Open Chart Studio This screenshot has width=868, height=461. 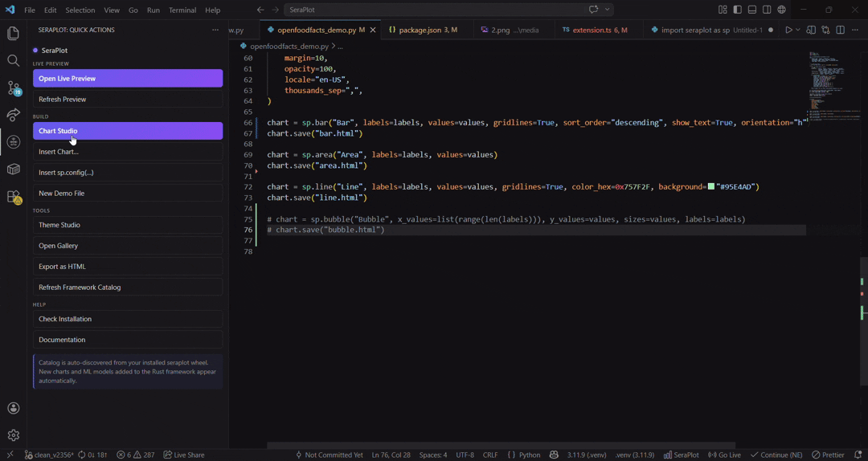click(x=128, y=131)
